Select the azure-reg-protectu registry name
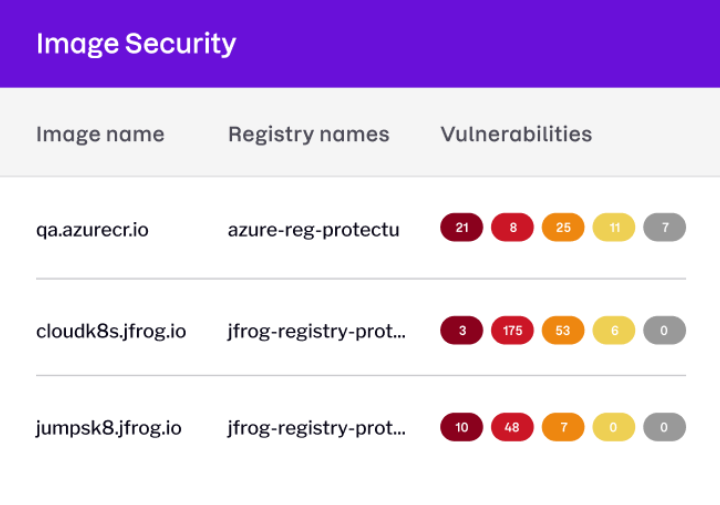Image resolution: width=720 pixels, height=505 pixels. pyautogui.click(x=314, y=230)
